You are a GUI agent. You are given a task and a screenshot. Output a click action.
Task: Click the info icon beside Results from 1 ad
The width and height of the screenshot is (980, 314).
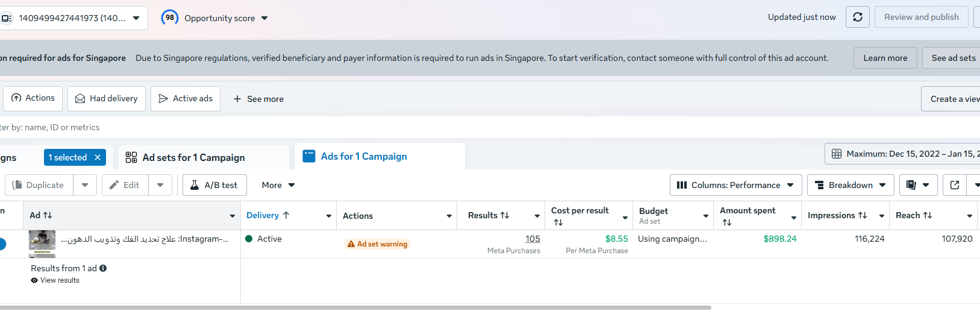(x=103, y=268)
